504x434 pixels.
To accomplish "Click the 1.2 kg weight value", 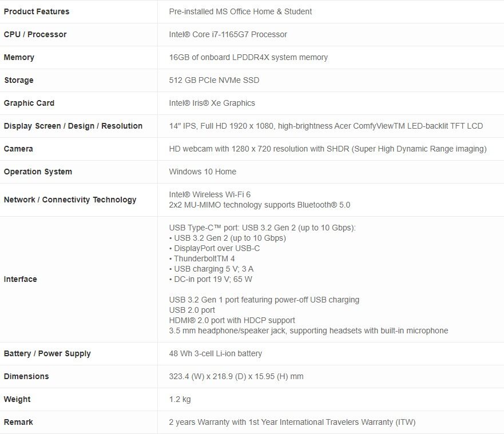I will [x=180, y=399].
